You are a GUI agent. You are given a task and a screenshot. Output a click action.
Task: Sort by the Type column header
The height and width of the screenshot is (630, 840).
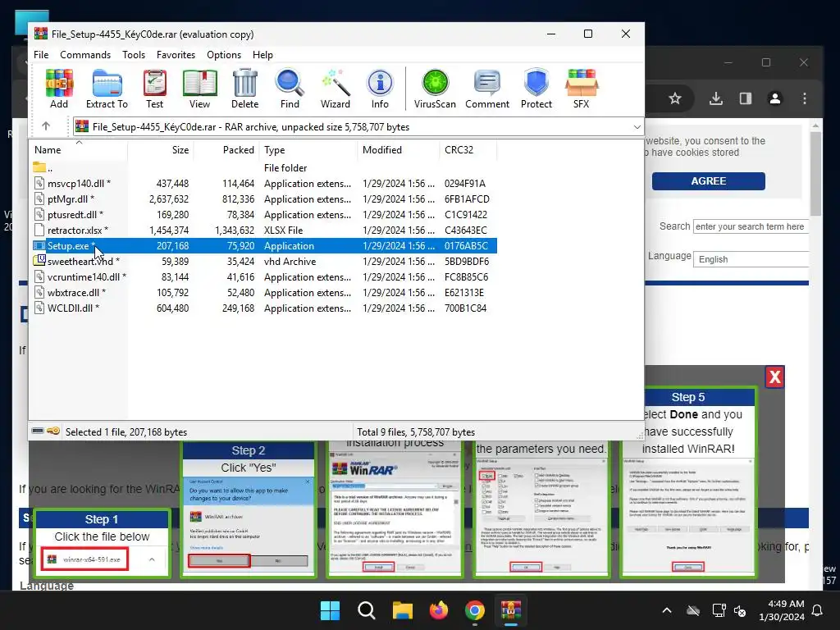[x=308, y=150]
